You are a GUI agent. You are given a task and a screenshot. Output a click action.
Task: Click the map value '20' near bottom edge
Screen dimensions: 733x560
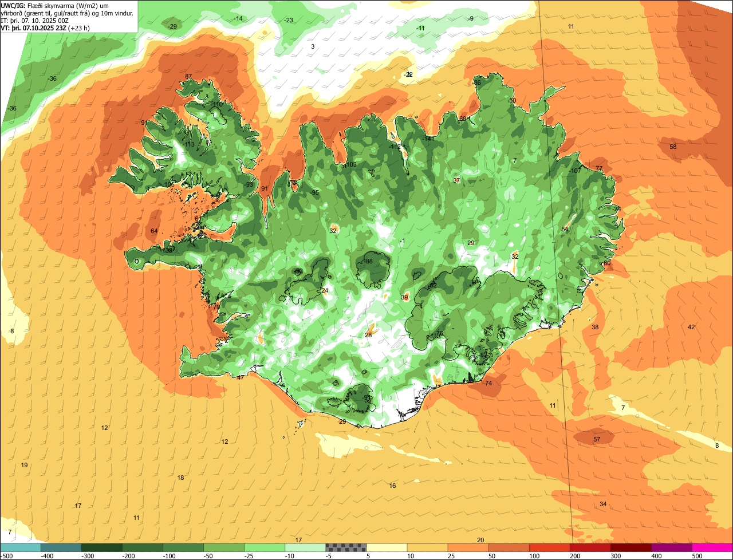click(x=480, y=540)
